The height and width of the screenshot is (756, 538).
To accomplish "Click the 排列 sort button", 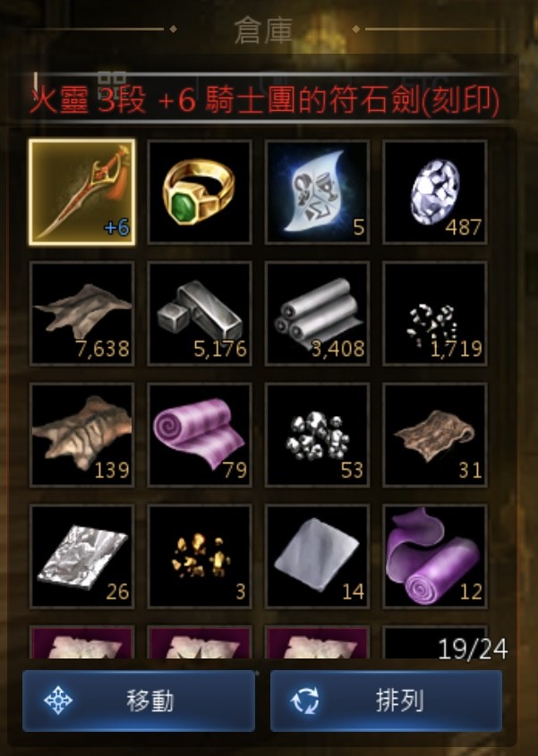I will [386, 701].
